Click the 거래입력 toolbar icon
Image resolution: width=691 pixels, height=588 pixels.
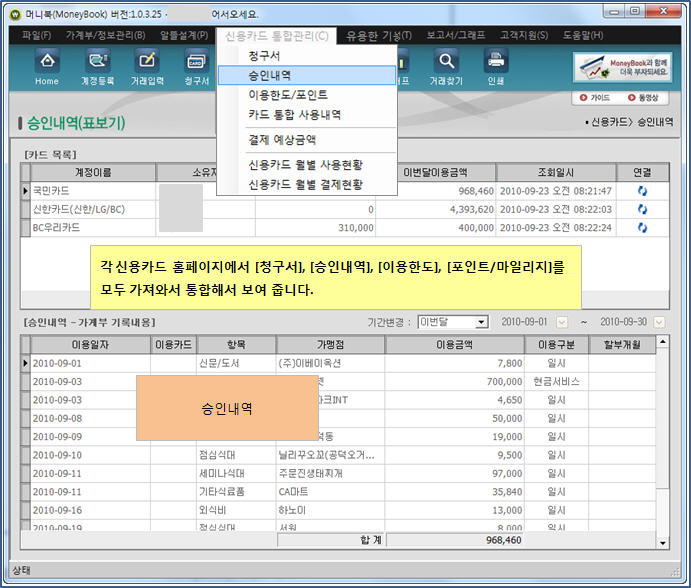tap(147, 65)
